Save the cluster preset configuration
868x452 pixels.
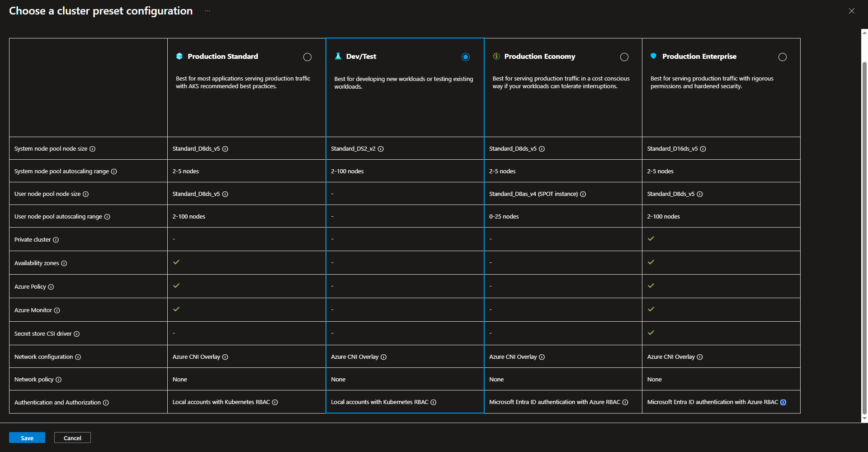pos(27,438)
